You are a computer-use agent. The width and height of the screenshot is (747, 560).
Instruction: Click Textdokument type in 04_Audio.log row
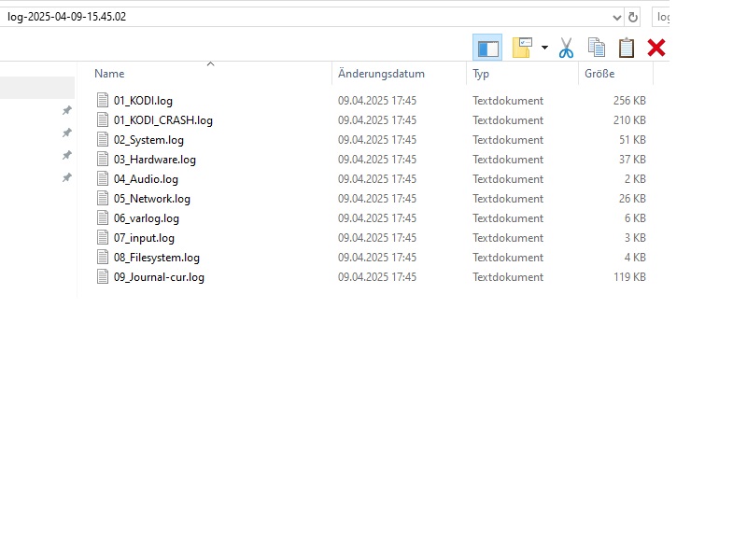coord(508,179)
